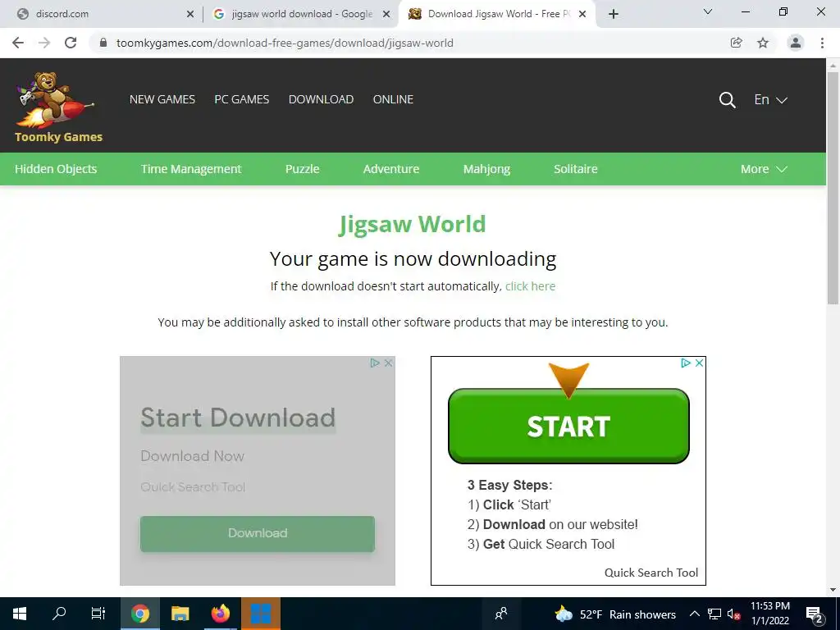Click the page vertical scrollbar thumb

click(833, 188)
